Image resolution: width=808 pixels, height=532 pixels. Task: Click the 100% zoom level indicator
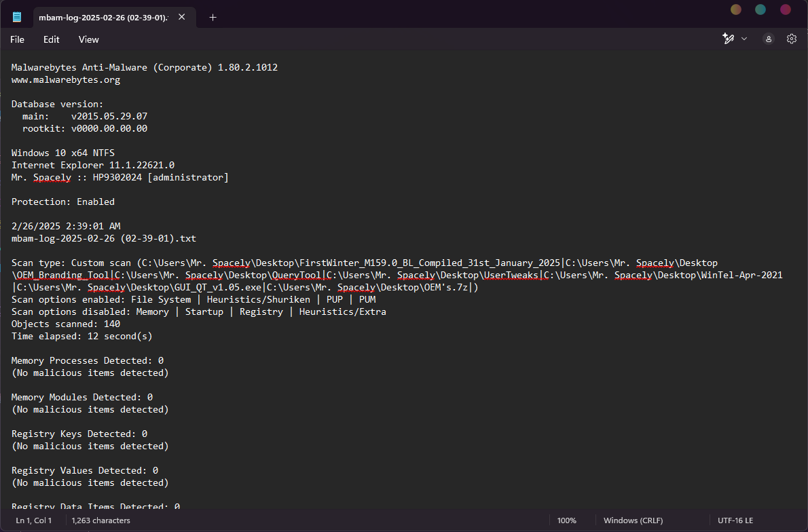[x=566, y=520]
